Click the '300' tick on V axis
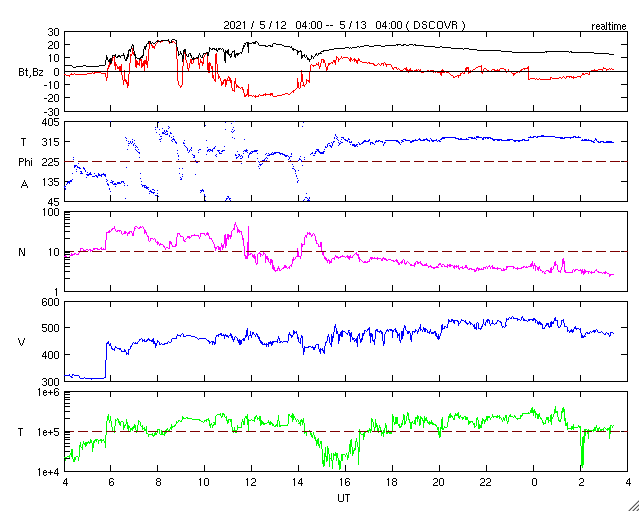Image resolution: width=640 pixels, height=512 pixels. click(x=51, y=381)
